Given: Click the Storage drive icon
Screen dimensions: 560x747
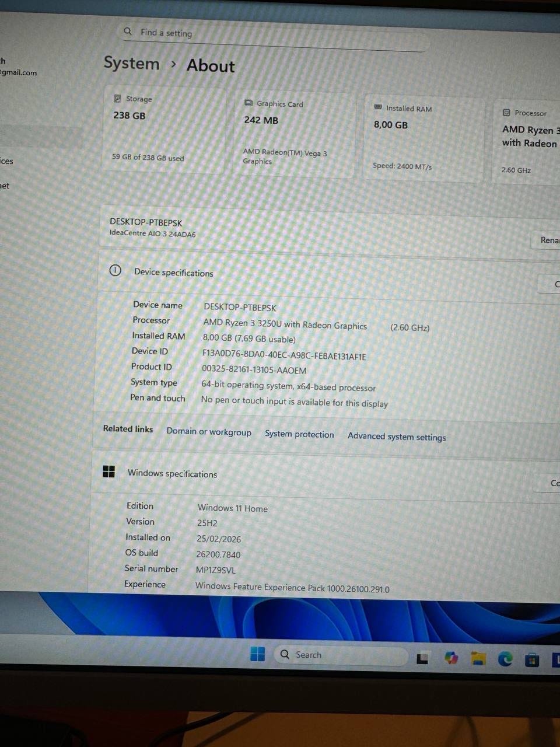Looking at the screenshot, I should coord(117,99).
